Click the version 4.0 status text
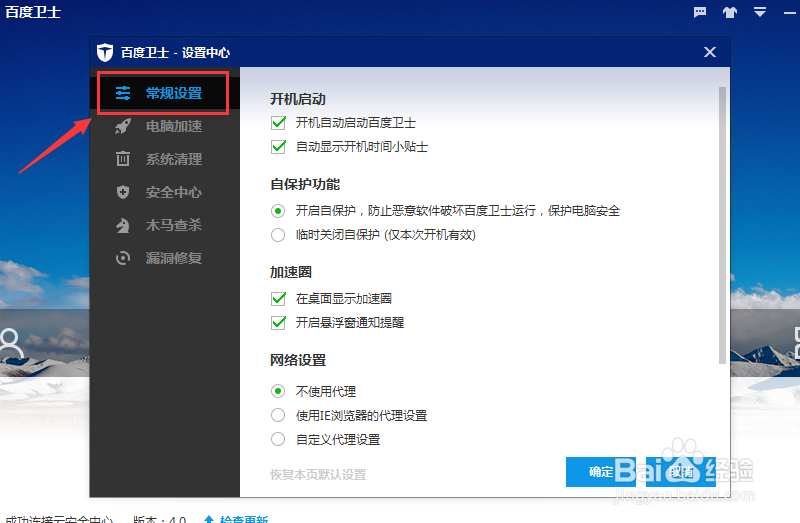The width and height of the screenshot is (800, 523). (160, 519)
